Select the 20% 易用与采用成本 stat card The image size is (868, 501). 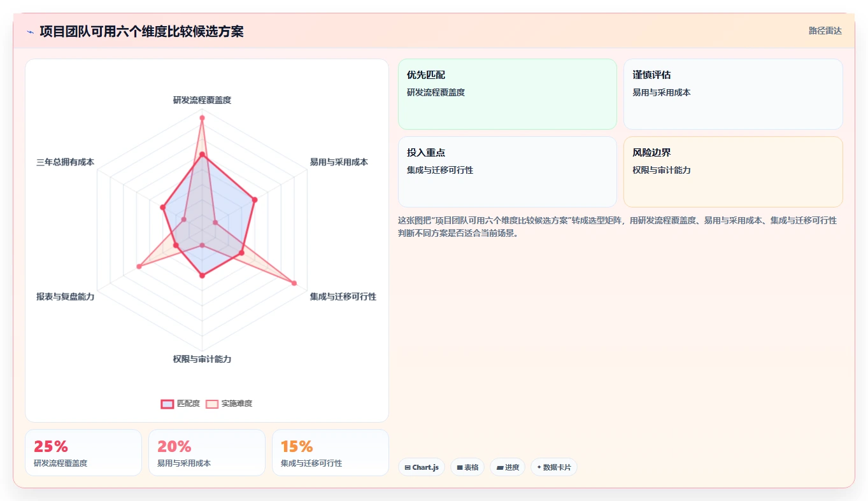click(x=207, y=453)
